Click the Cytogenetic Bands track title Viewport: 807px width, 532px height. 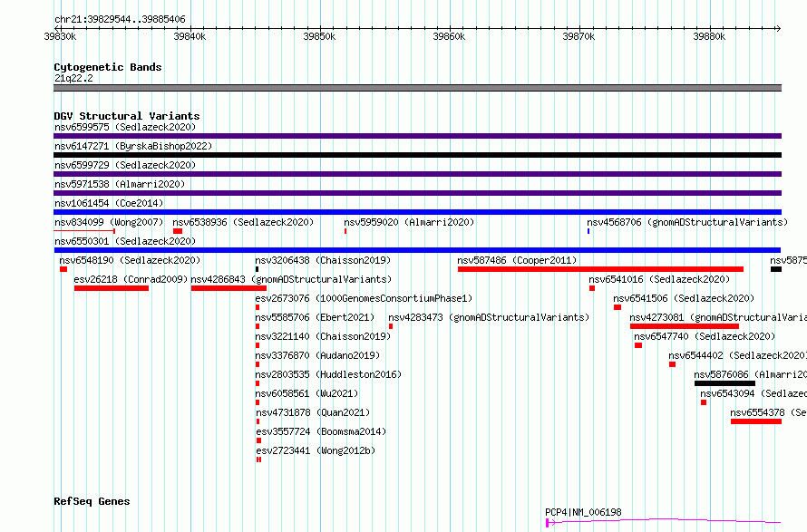(x=108, y=67)
